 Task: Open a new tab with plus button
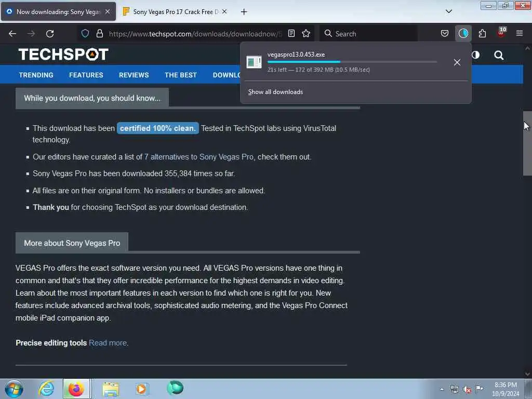(244, 12)
